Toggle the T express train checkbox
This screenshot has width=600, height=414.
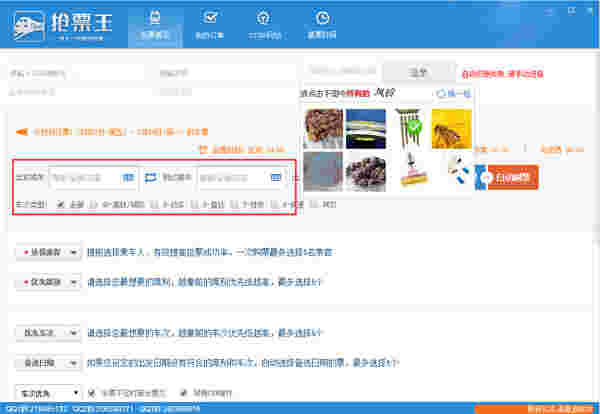(x=235, y=205)
